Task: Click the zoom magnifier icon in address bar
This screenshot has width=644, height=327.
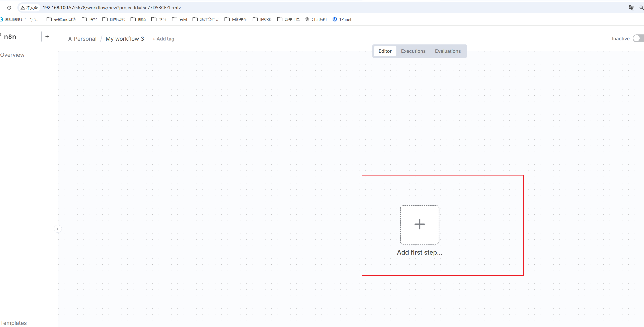Action: coord(641,8)
